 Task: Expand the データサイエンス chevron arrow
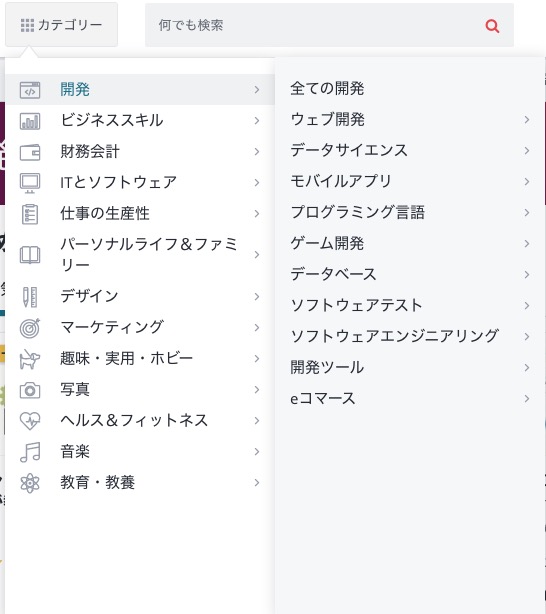pyautogui.click(x=527, y=150)
